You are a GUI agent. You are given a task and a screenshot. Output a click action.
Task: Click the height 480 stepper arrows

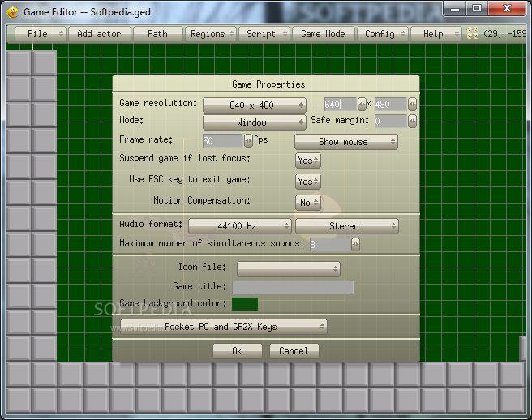click(x=412, y=104)
